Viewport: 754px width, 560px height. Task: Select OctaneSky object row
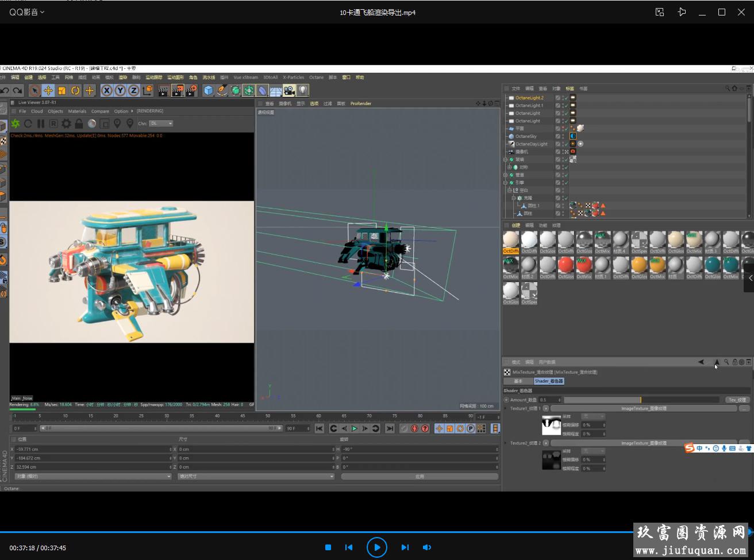(x=526, y=136)
